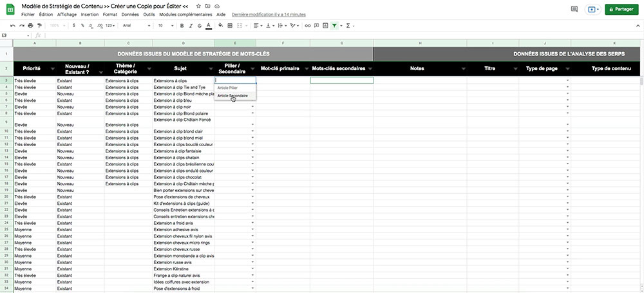
Task: Open the Priorité column filter
Action: [52, 69]
